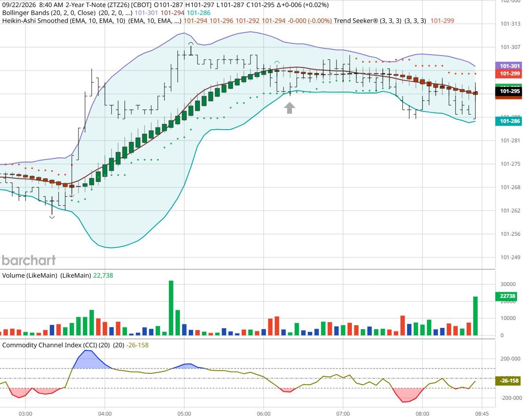This screenshot has width=524, height=420.
Task: Click the 08:00 time axis label
Action: [423, 414]
